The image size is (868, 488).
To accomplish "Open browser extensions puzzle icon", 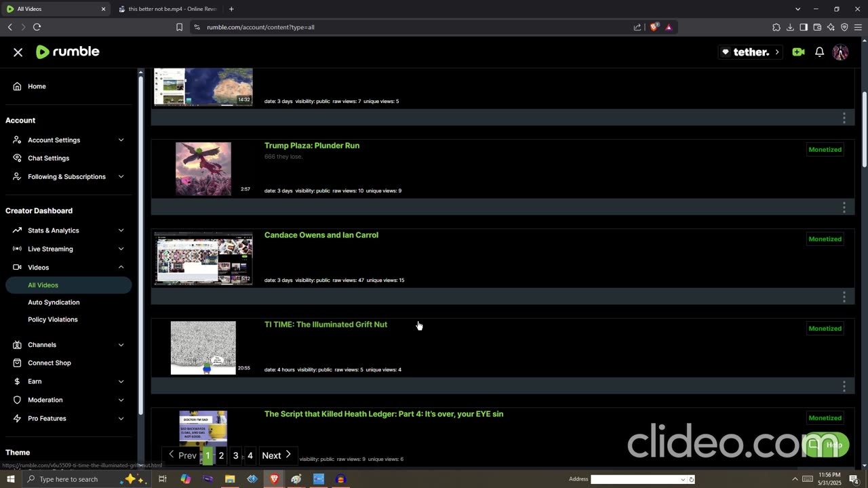I will tap(776, 27).
